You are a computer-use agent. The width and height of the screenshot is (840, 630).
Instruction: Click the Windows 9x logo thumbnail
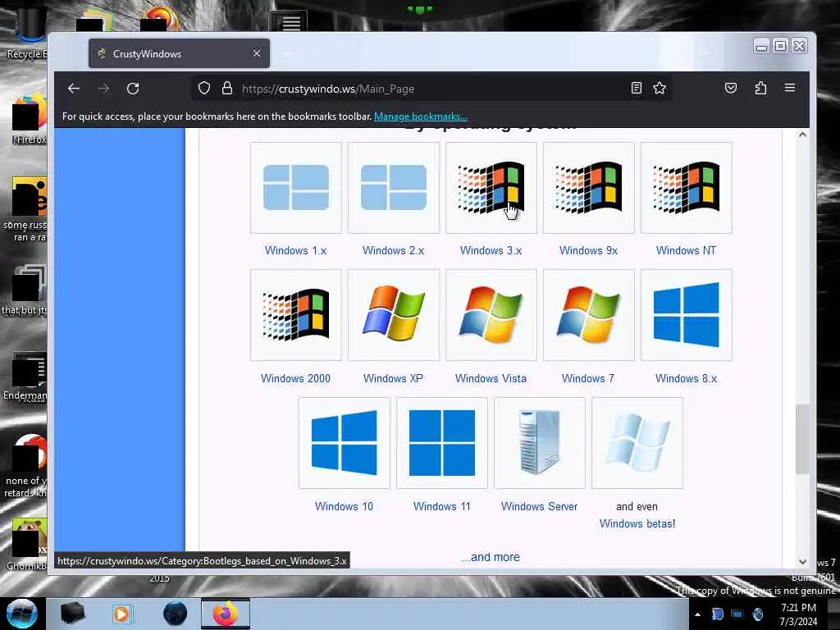(x=589, y=188)
